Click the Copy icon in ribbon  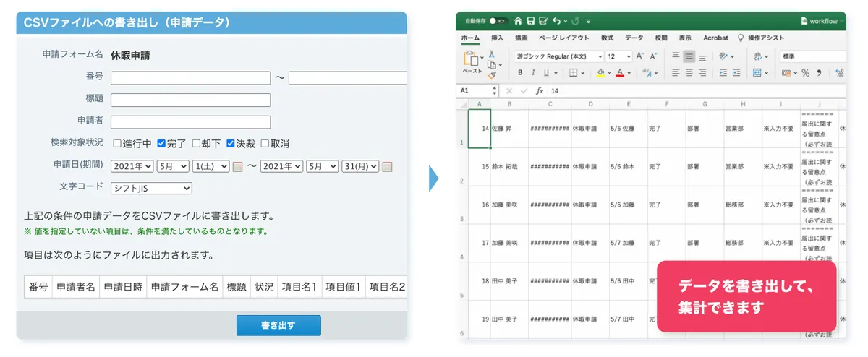491,64
